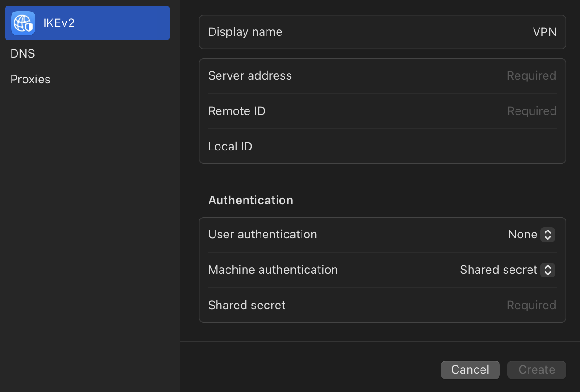
Task: Click the Authentication section heading
Action: [250, 200]
